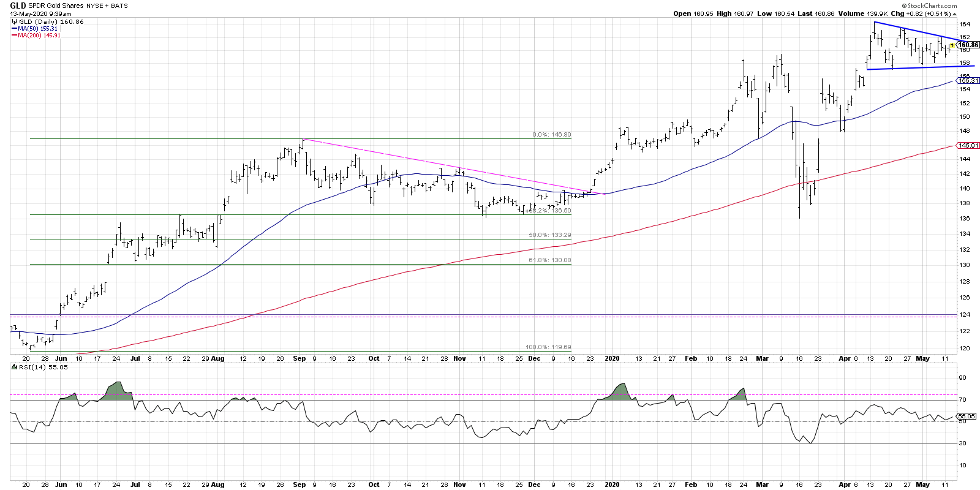This screenshot has width=980, height=490.
Task: Click the 164 tick on the price axis
Action: point(965,24)
